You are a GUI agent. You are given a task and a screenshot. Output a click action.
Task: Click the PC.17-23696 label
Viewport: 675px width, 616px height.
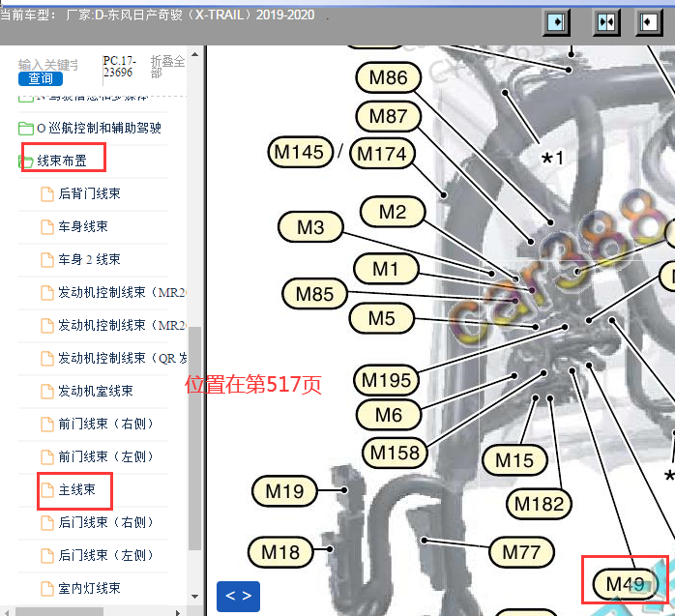120,67
